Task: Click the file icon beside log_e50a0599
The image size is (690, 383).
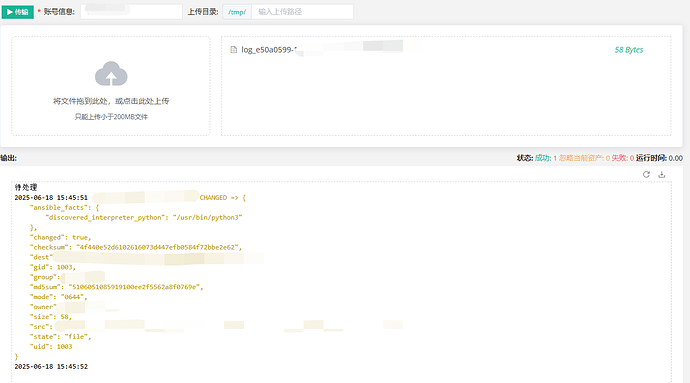Action: 234,50
